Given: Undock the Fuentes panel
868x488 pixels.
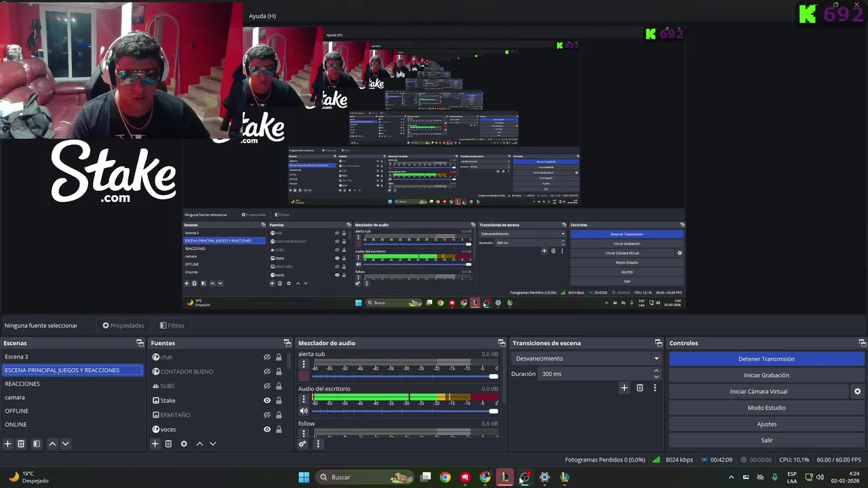Looking at the screenshot, I should tap(287, 343).
